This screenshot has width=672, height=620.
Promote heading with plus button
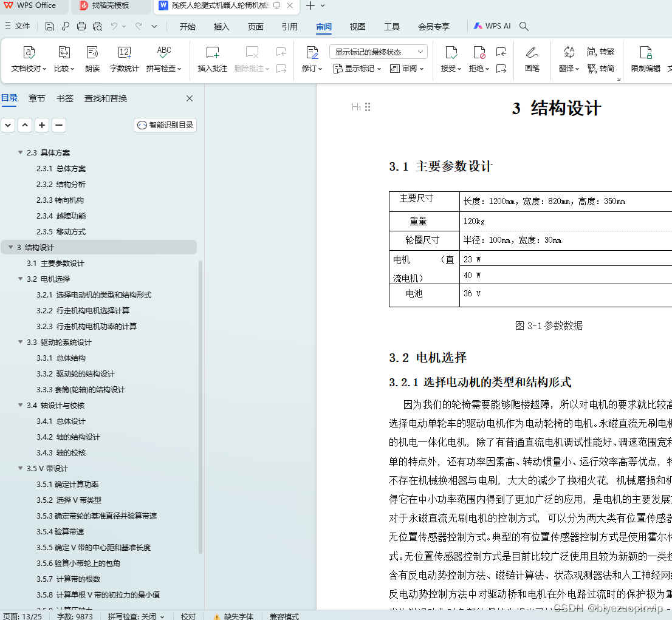pyautogui.click(x=41, y=125)
